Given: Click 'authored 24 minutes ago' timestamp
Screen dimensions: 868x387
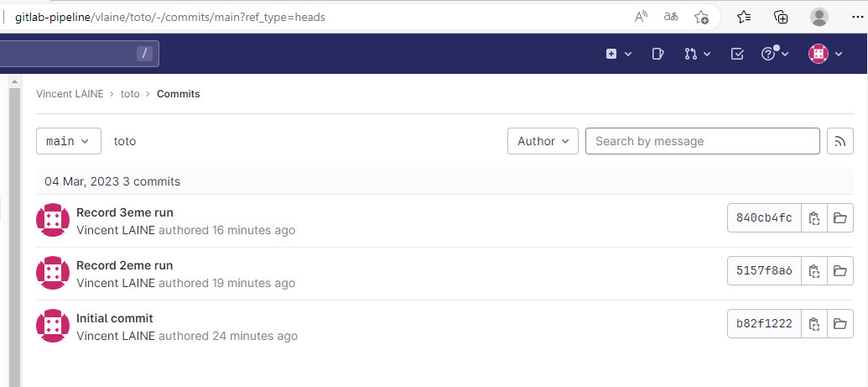Looking at the screenshot, I should [228, 336].
